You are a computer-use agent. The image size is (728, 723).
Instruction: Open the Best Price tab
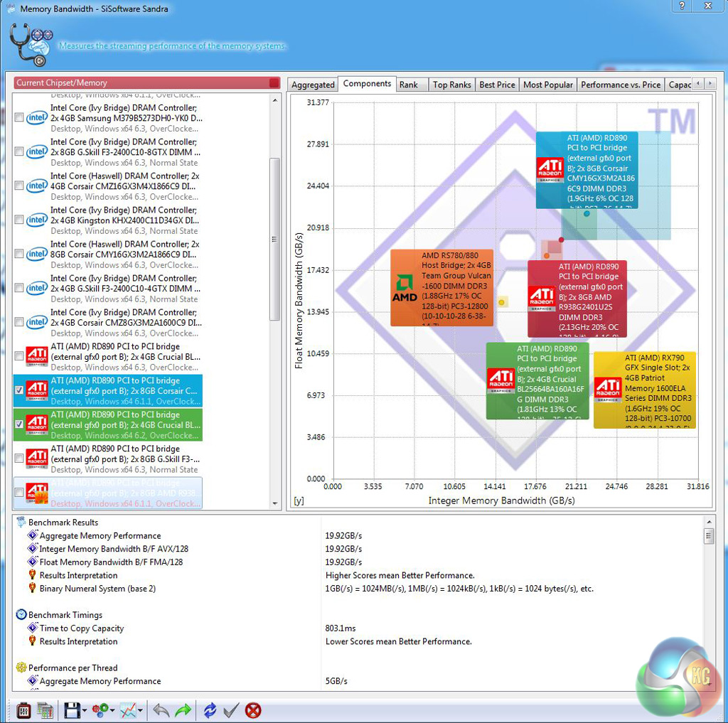click(x=497, y=85)
